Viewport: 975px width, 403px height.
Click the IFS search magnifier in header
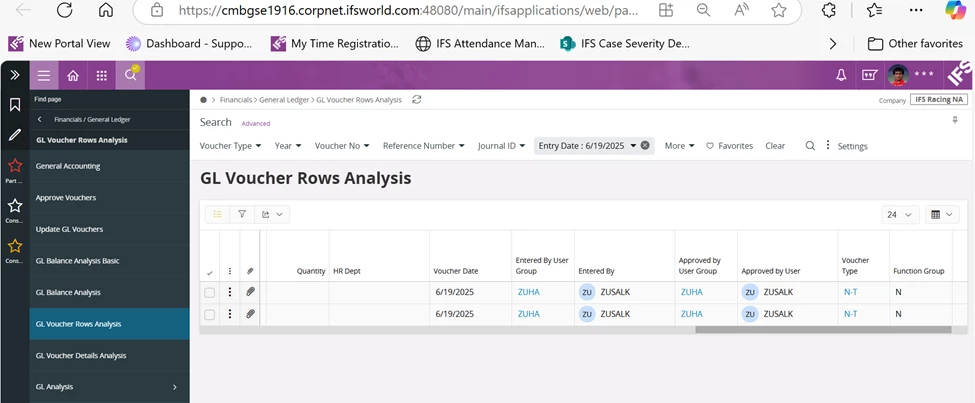(130, 75)
